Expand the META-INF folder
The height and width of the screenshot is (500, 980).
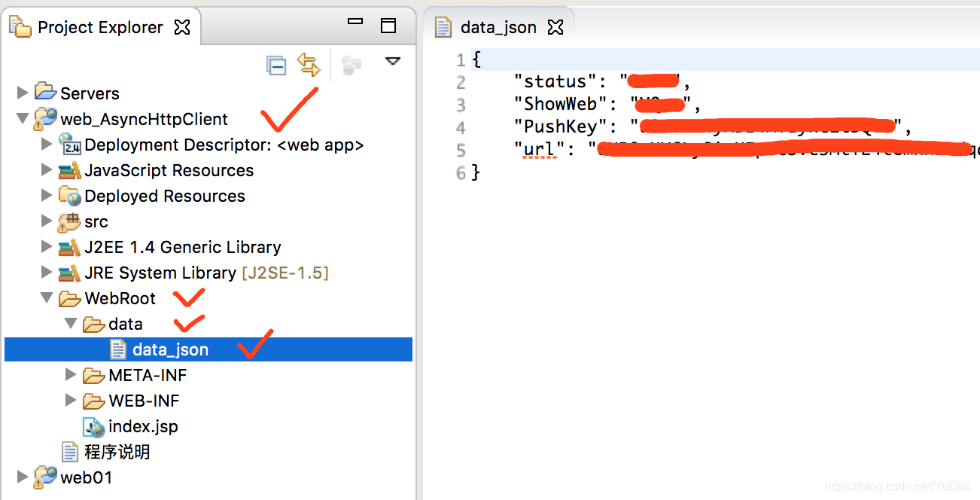71,373
